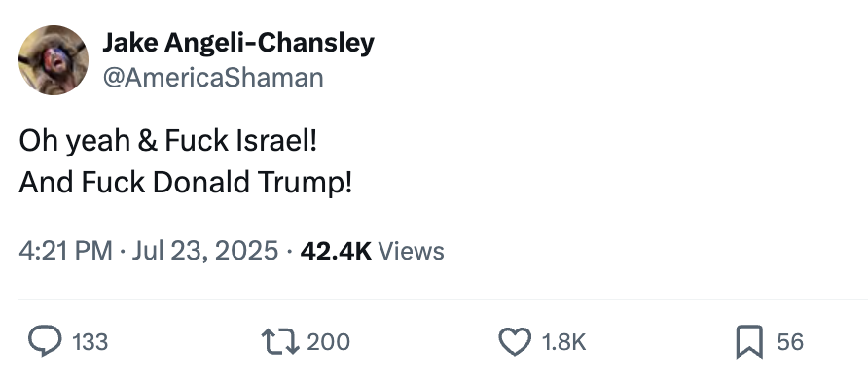Screen dimensions: 868x381
Task: Click the Jake Angeli-Chansley display name
Action: pos(238,43)
